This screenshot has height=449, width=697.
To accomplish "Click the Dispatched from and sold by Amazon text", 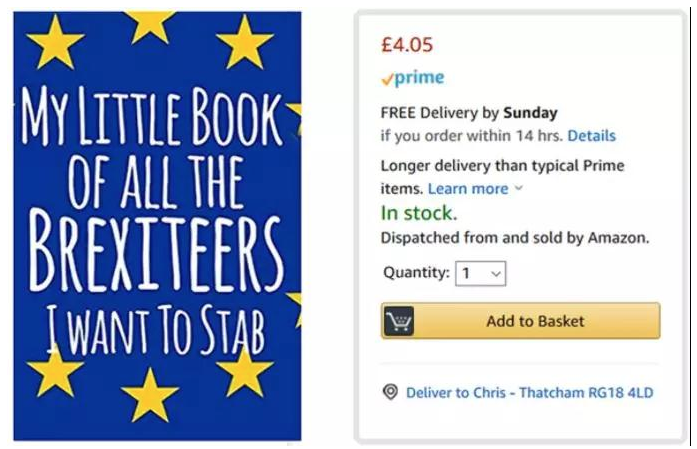I will pyautogui.click(x=515, y=238).
